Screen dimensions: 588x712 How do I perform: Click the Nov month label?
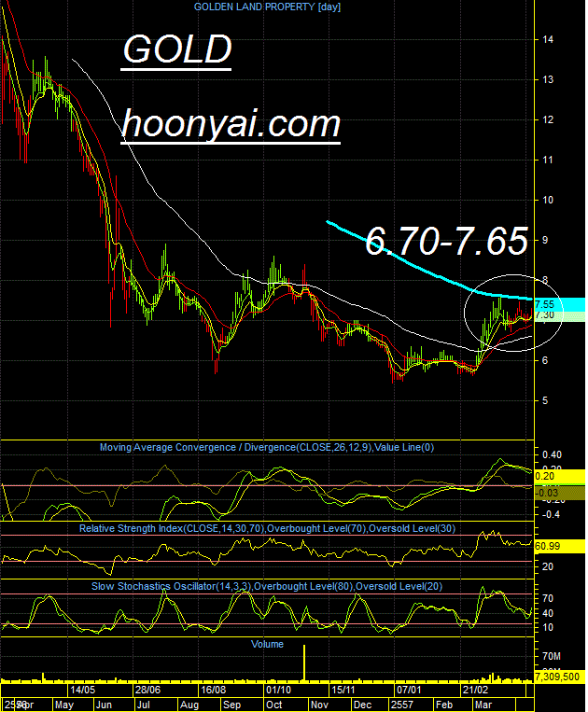click(x=319, y=705)
